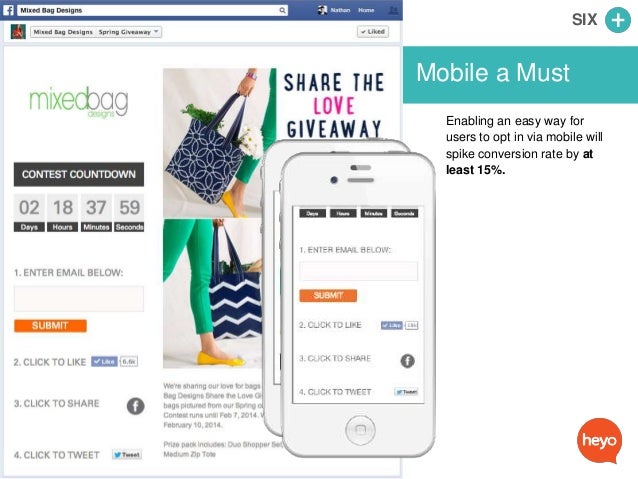
Task: Click the Mixed Bag Designs page thumbnail
Action: (x=18, y=32)
